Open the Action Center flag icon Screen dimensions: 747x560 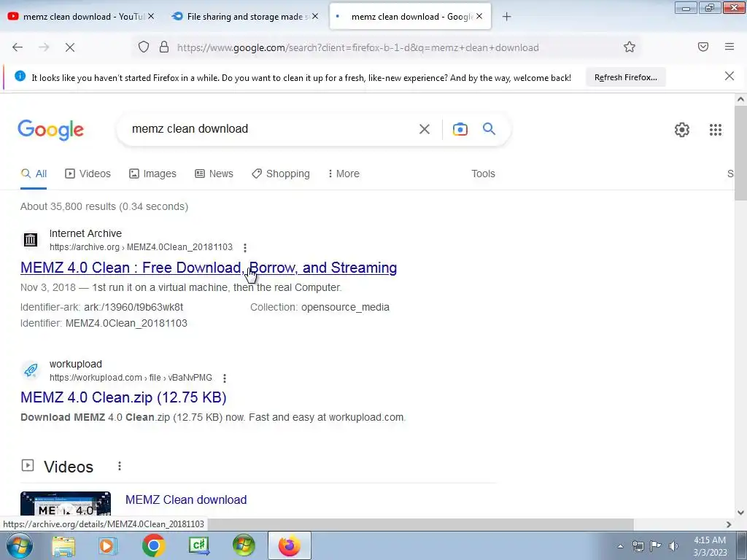tap(656, 545)
